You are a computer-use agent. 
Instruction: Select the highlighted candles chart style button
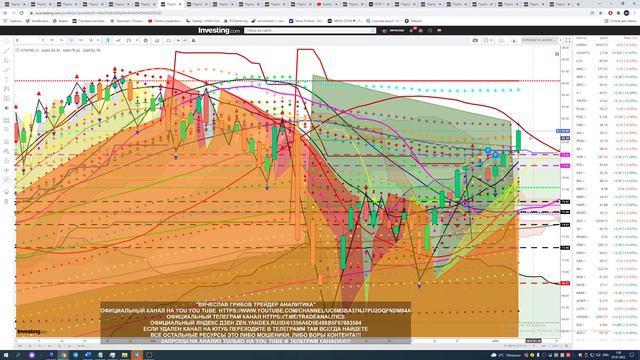click(x=108, y=40)
